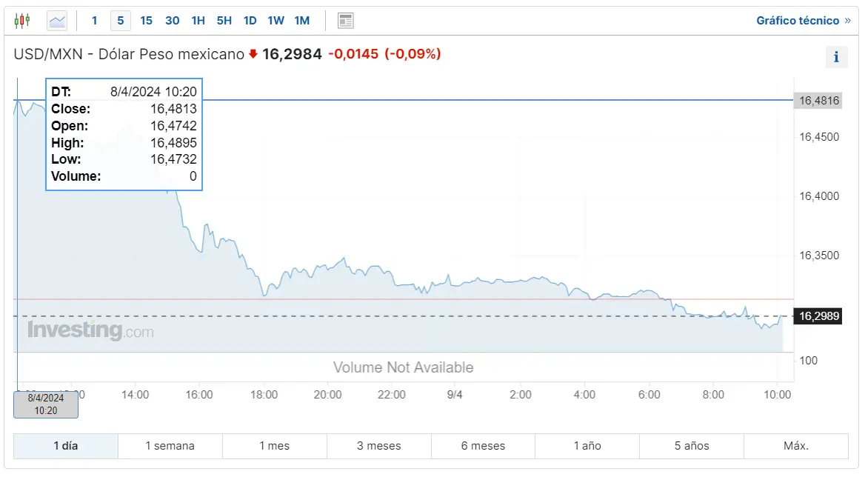Click the red down arrow indicator
The height and width of the screenshot is (477, 868).
[x=253, y=53]
